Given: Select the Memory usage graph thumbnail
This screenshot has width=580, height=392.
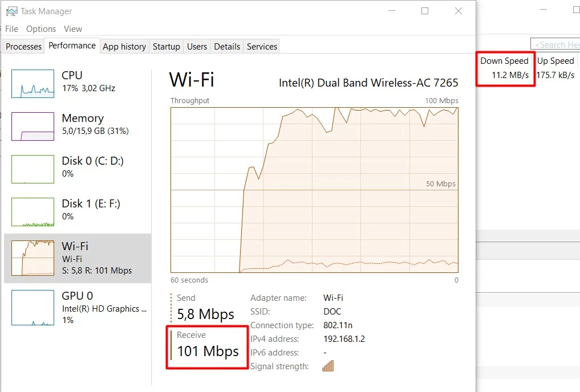Looking at the screenshot, I should pyautogui.click(x=33, y=126).
